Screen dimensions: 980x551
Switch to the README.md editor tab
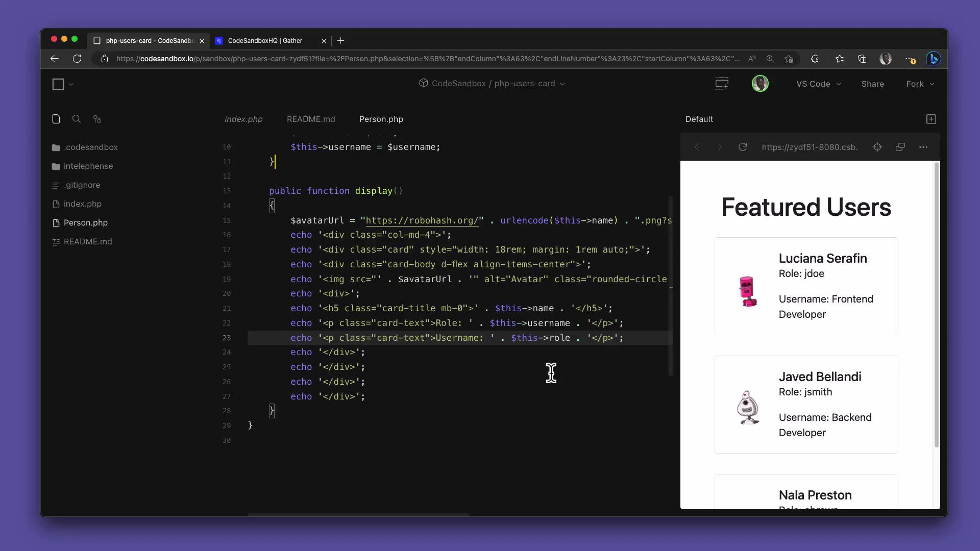[x=311, y=119]
